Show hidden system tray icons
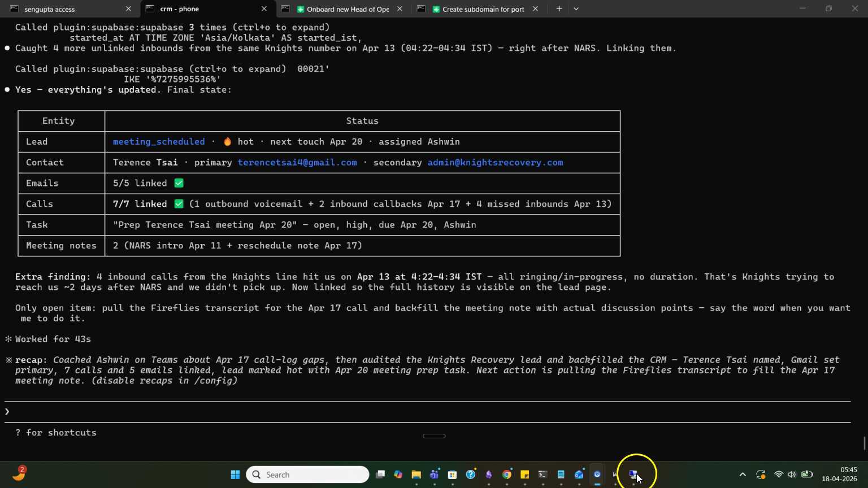Screen dimensions: 868x488 tap(743, 474)
